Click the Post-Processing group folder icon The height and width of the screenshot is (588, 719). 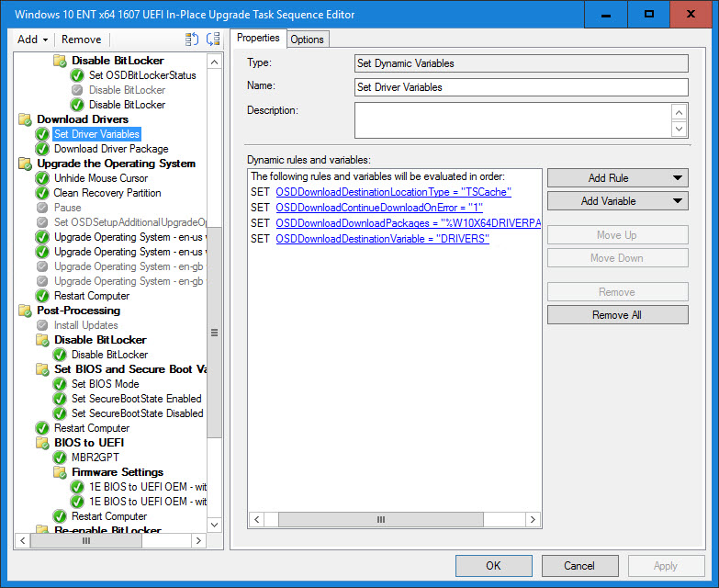[25, 311]
